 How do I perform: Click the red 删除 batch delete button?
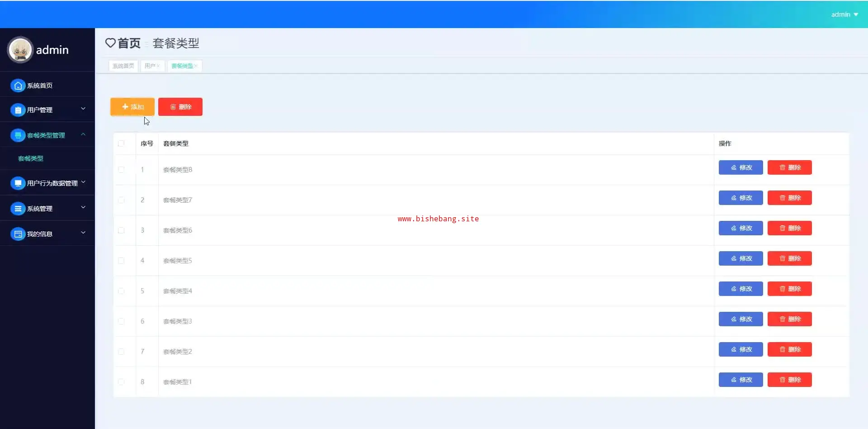[180, 107]
